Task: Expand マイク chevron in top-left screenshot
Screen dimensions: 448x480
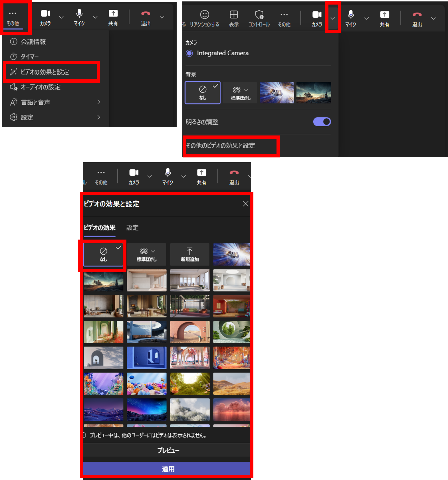Action: click(95, 17)
